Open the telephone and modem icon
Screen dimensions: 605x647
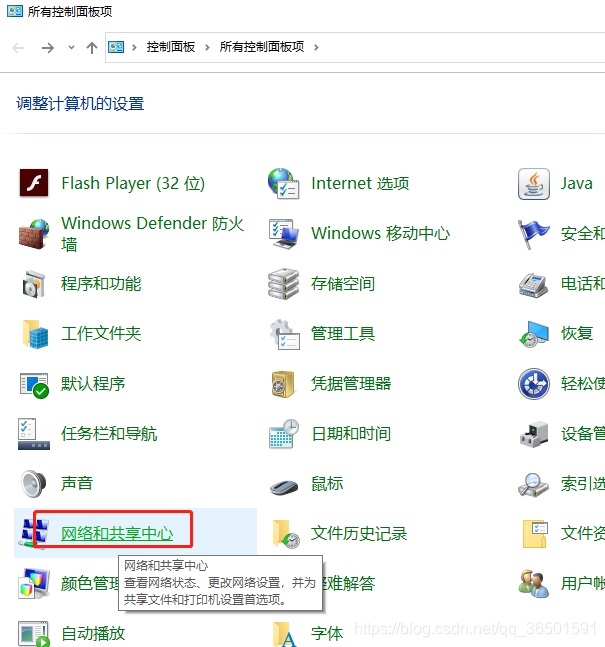point(533,285)
